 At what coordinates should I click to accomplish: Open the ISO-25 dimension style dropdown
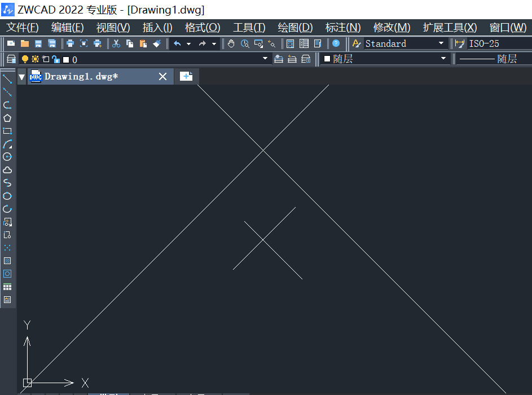[499, 43]
